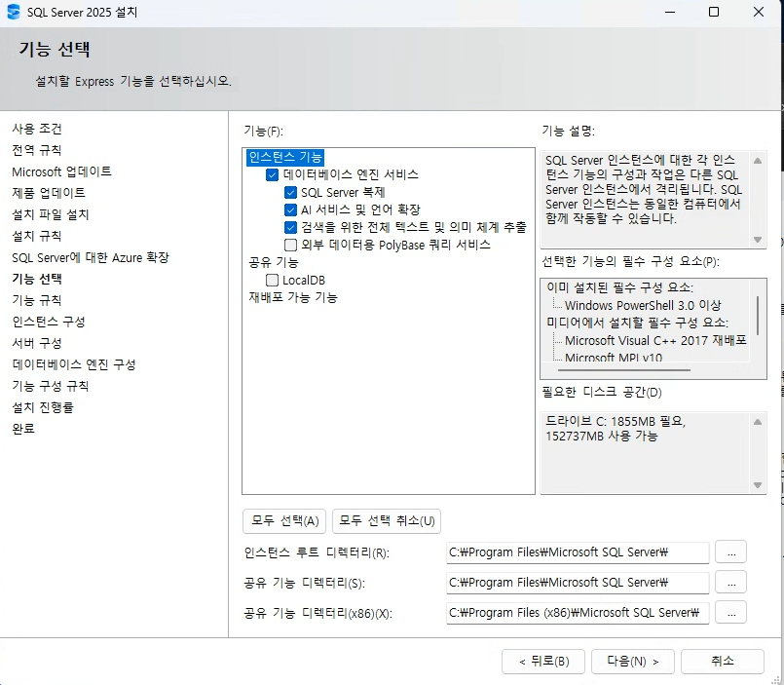Select 재배포 가능 기능 tree node

(293, 297)
